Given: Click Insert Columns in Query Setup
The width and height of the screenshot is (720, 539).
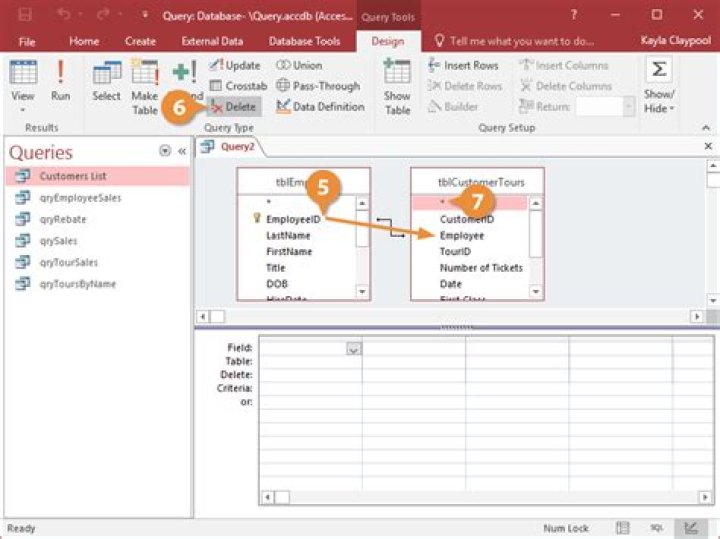Looking at the screenshot, I should 564,66.
